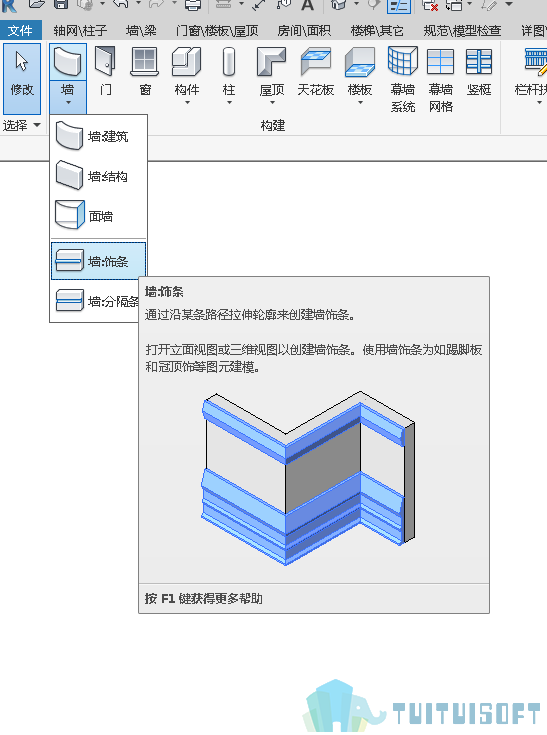Select the 竖梃 mullion tool

(479, 70)
